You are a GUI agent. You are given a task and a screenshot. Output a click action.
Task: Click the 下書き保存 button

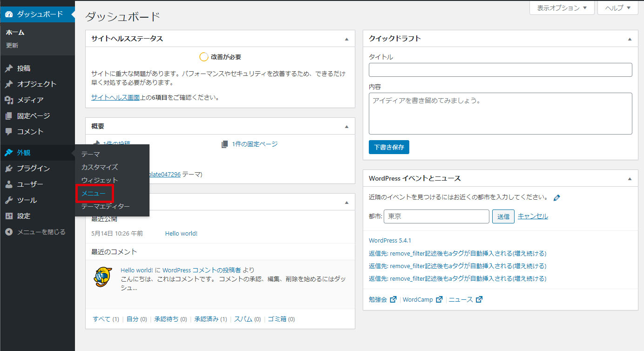(389, 147)
